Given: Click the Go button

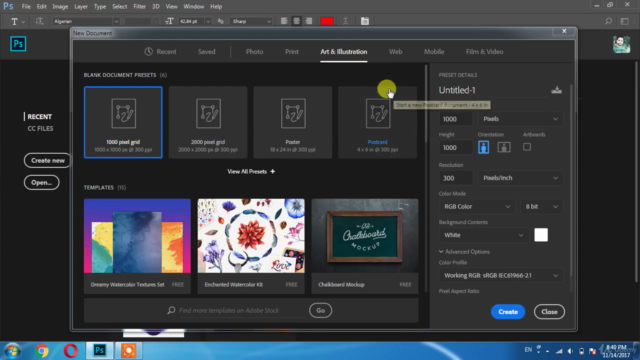Looking at the screenshot, I should point(320,311).
